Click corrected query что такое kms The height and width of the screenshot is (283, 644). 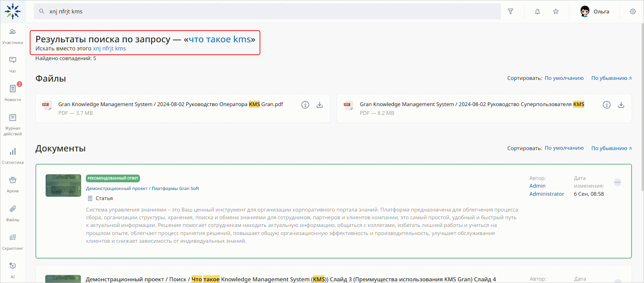(x=220, y=39)
